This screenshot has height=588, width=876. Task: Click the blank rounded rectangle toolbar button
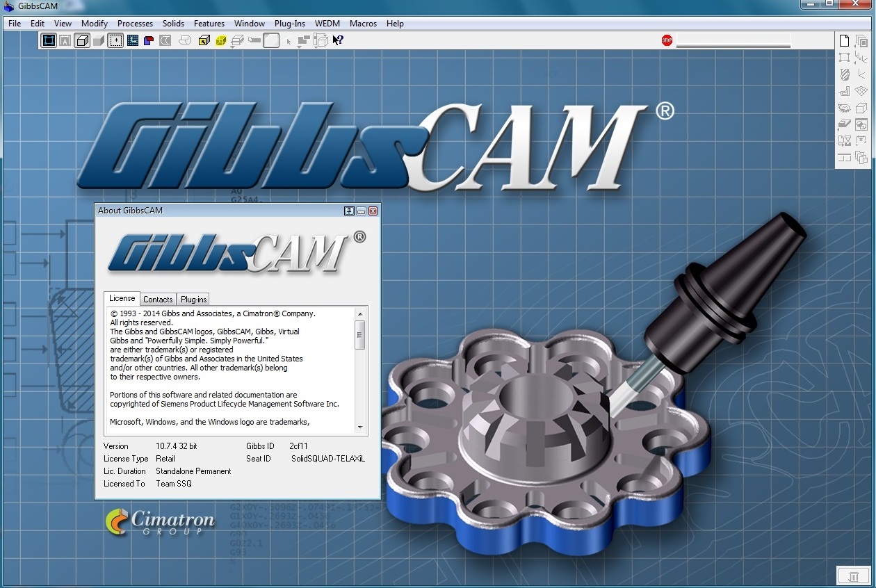click(x=271, y=40)
